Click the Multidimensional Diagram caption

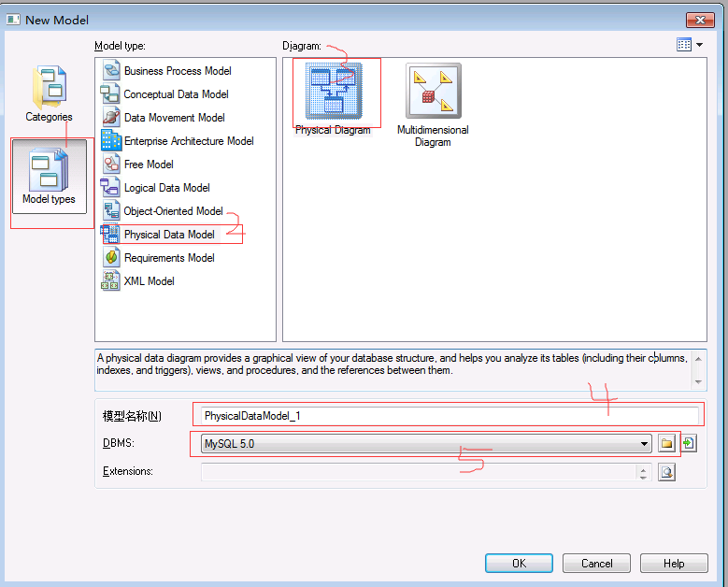tap(433, 136)
